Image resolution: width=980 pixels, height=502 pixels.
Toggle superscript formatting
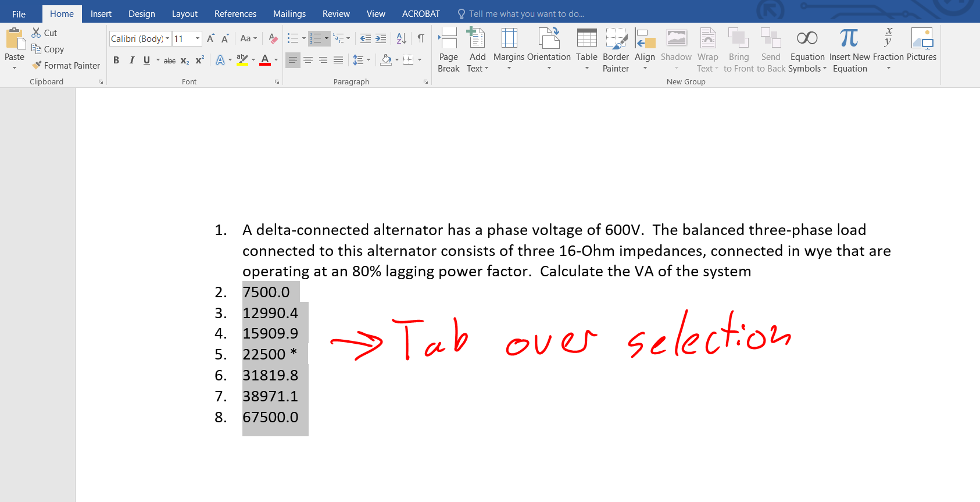(x=199, y=60)
